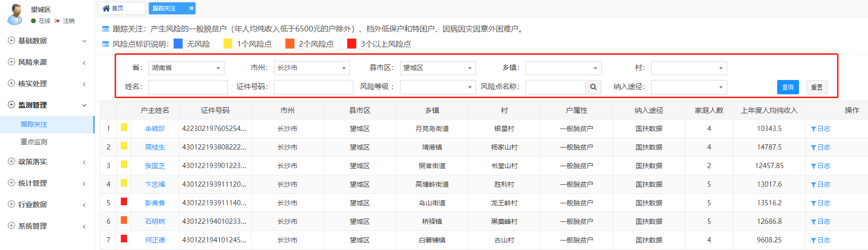
Task: Click red risk marker in 彭美香 row
Action: pos(124,201)
